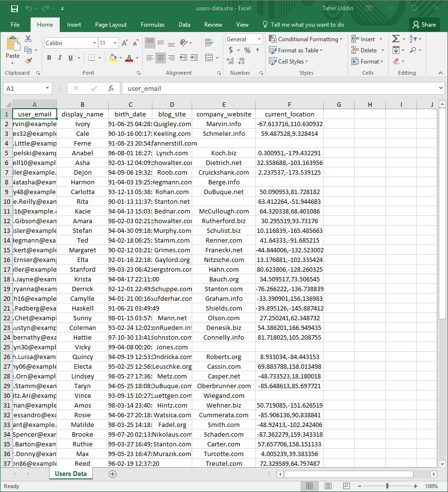Toggle Top Align for cells
This screenshot has width=448, height=492.
pos(150,43)
